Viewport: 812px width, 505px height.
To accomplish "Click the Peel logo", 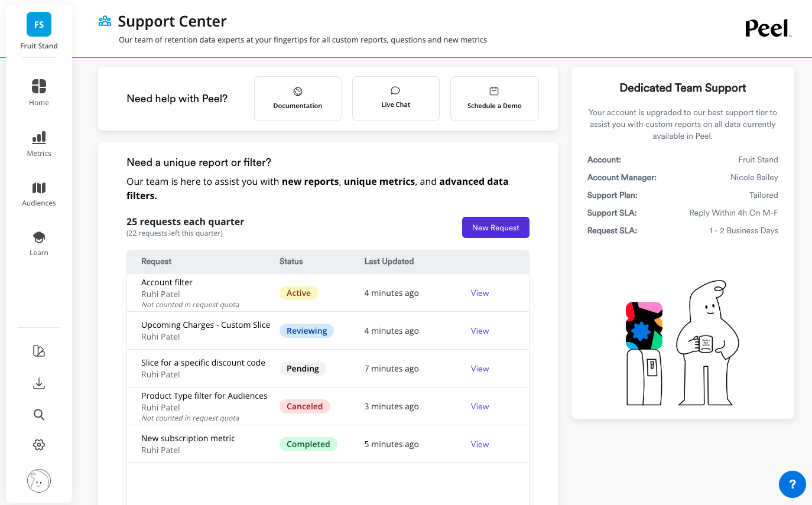I will [768, 28].
